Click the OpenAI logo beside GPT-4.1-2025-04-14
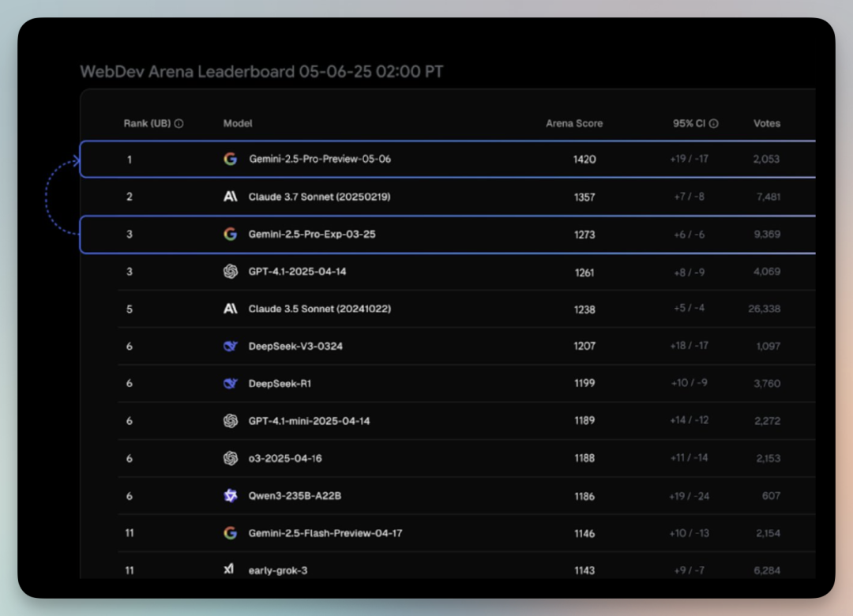 click(x=230, y=271)
